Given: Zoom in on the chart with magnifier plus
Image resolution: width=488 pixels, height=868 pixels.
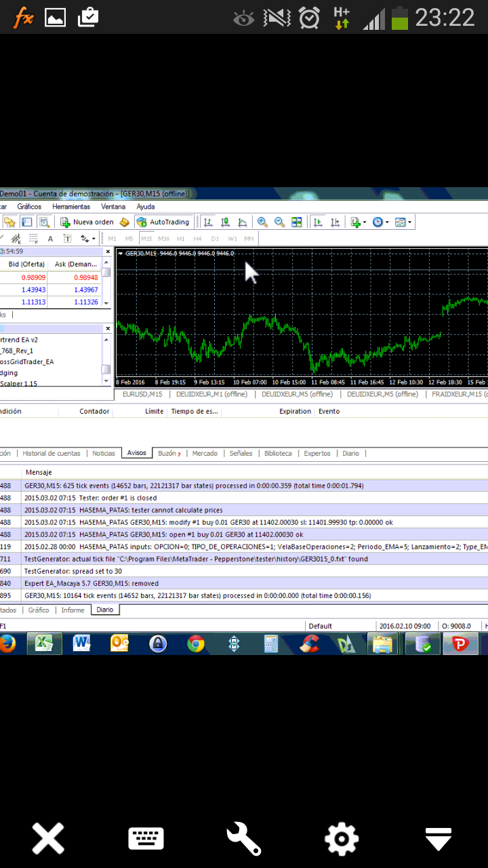Looking at the screenshot, I should tap(262, 222).
